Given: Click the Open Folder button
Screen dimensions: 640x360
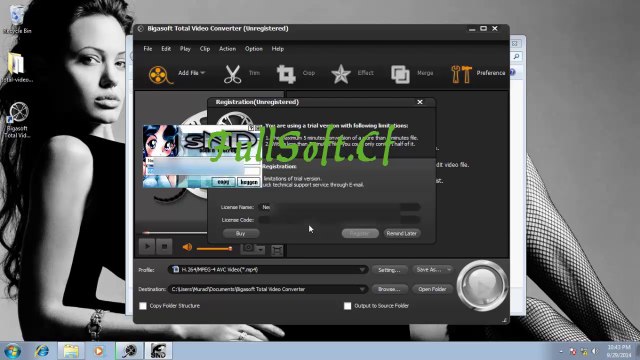Looking at the screenshot, I should 432,289.
